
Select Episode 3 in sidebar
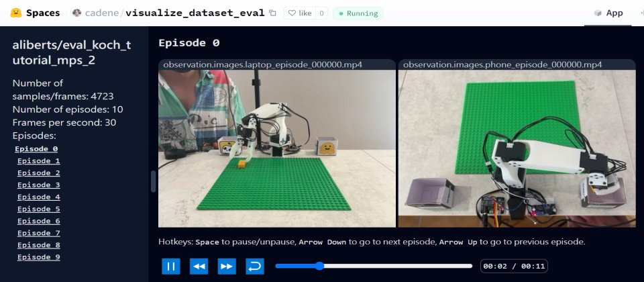(39, 185)
